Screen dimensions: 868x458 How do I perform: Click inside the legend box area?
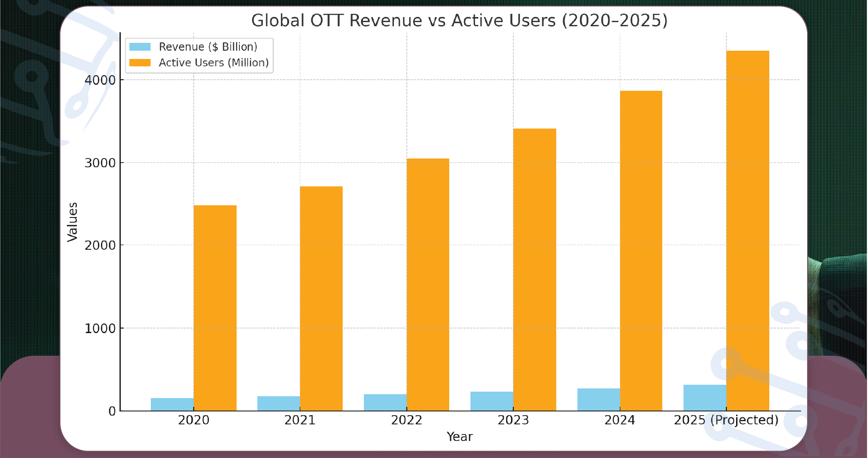click(199, 54)
